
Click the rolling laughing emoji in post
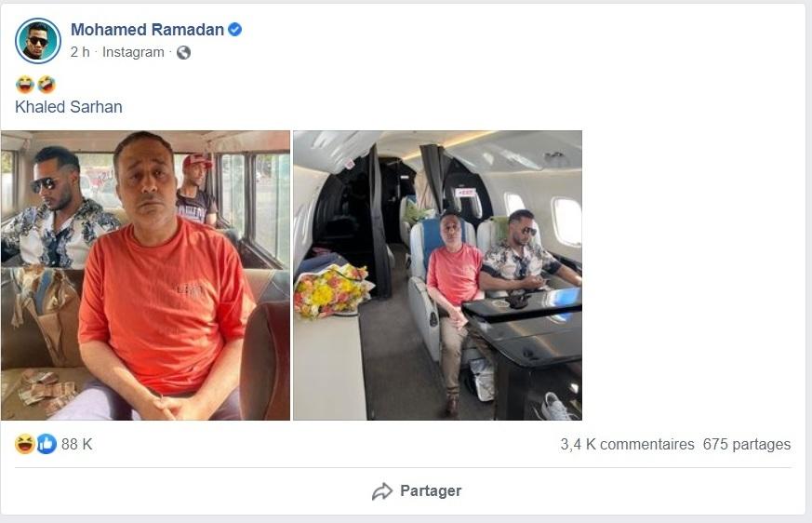(x=47, y=84)
